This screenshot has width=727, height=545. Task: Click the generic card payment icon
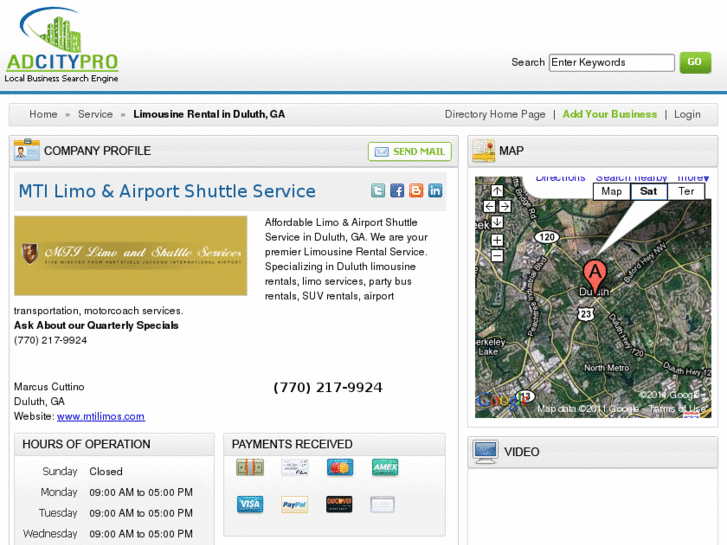383,504
